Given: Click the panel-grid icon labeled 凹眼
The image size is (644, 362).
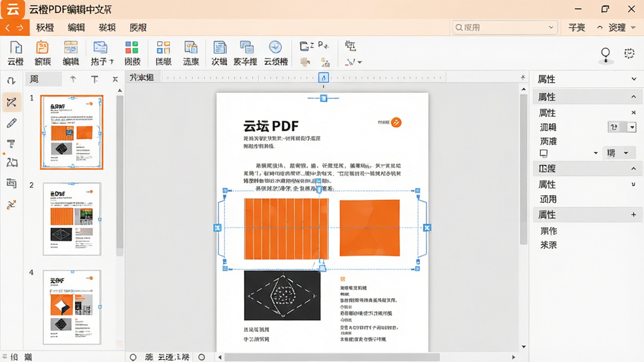Looking at the screenshot, I should pyautogui.click(x=164, y=48).
